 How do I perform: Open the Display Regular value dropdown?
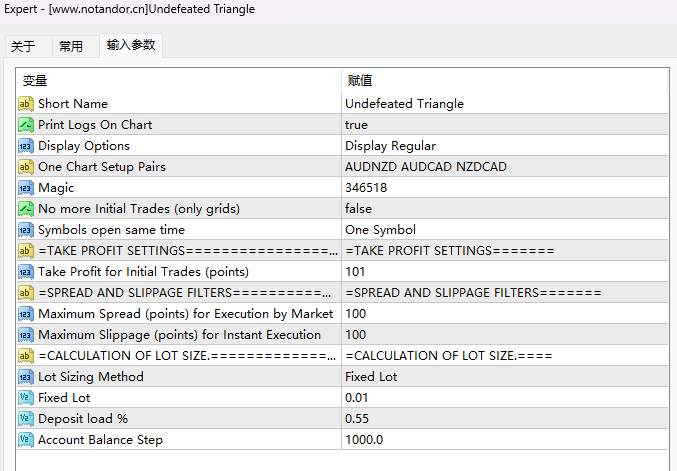(x=390, y=146)
